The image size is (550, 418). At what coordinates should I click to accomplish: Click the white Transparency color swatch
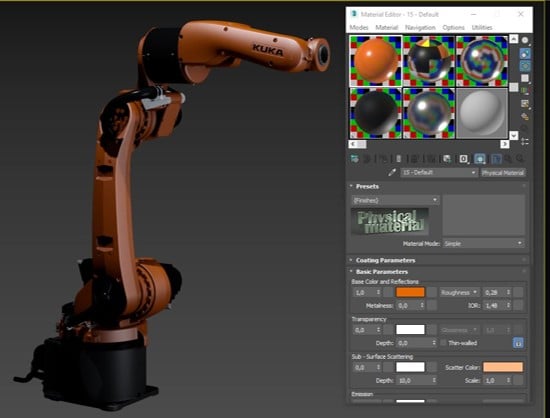click(410, 330)
